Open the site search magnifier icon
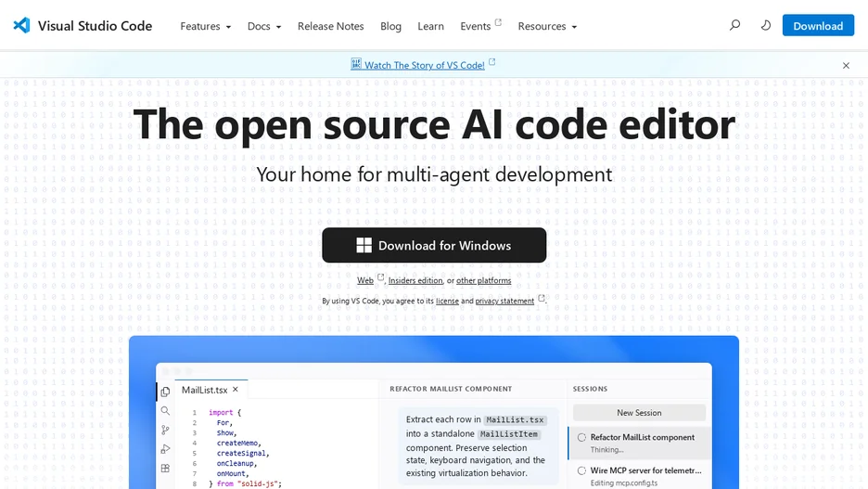The height and width of the screenshot is (489, 868). click(x=734, y=25)
